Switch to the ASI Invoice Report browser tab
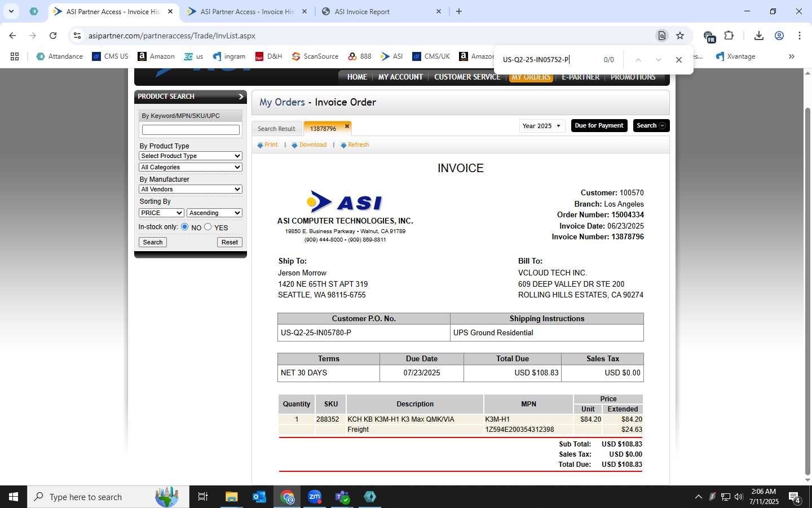 coord(382,11)
